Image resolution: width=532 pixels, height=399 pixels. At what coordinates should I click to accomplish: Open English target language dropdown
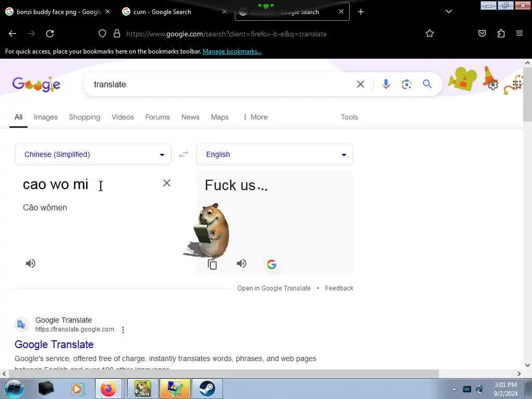(275, 154)
